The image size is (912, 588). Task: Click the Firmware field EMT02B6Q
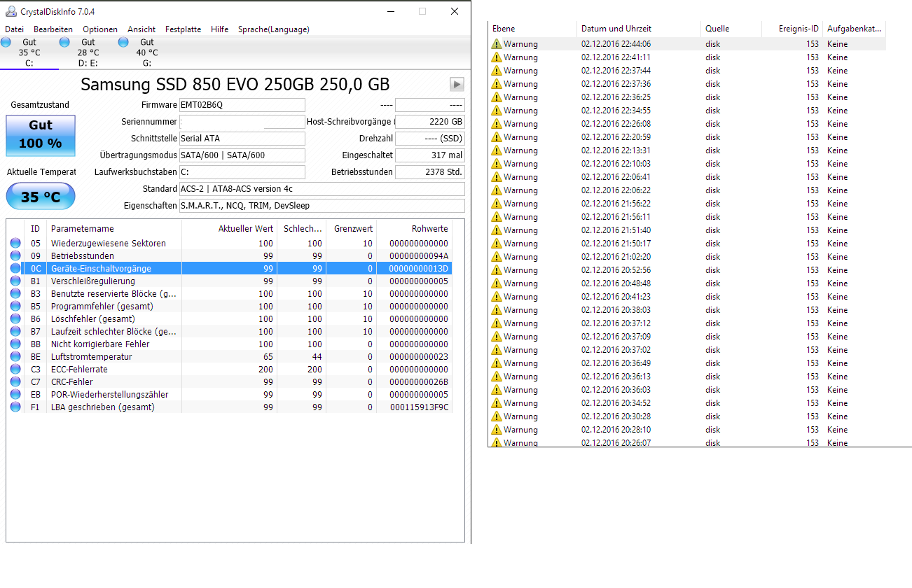(x=242, y=105)
